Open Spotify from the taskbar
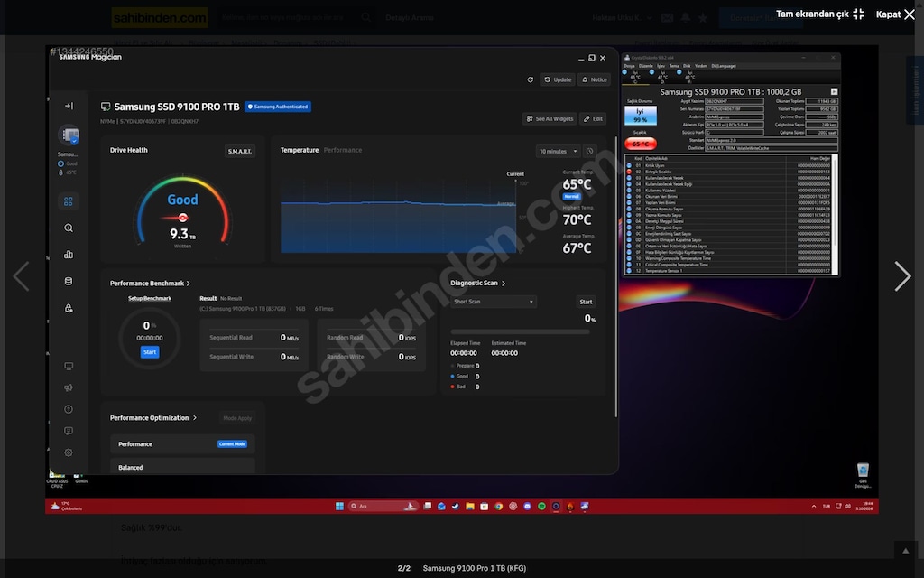Image resolution: width=924 pixels, height=578 pixels. tap(541, 506)
